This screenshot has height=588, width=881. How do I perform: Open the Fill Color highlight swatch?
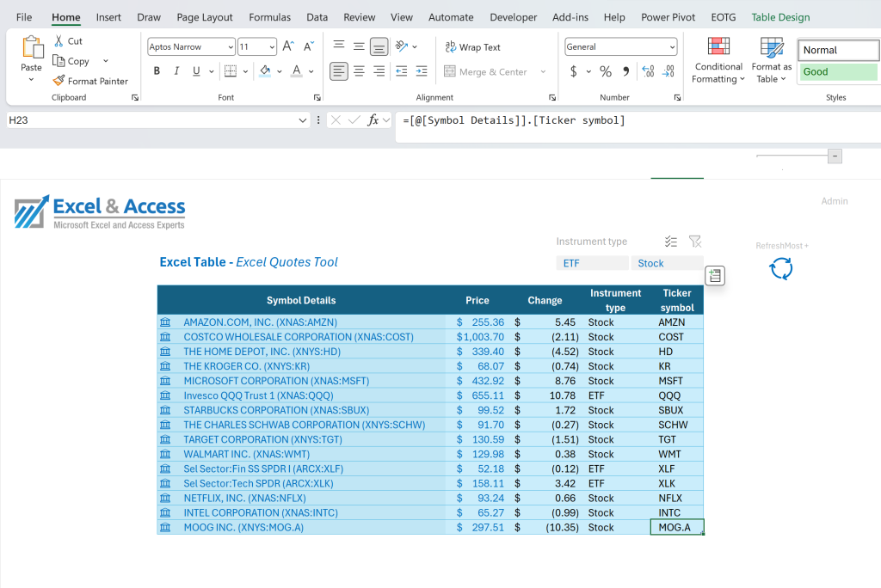click(x=265, y=71)
